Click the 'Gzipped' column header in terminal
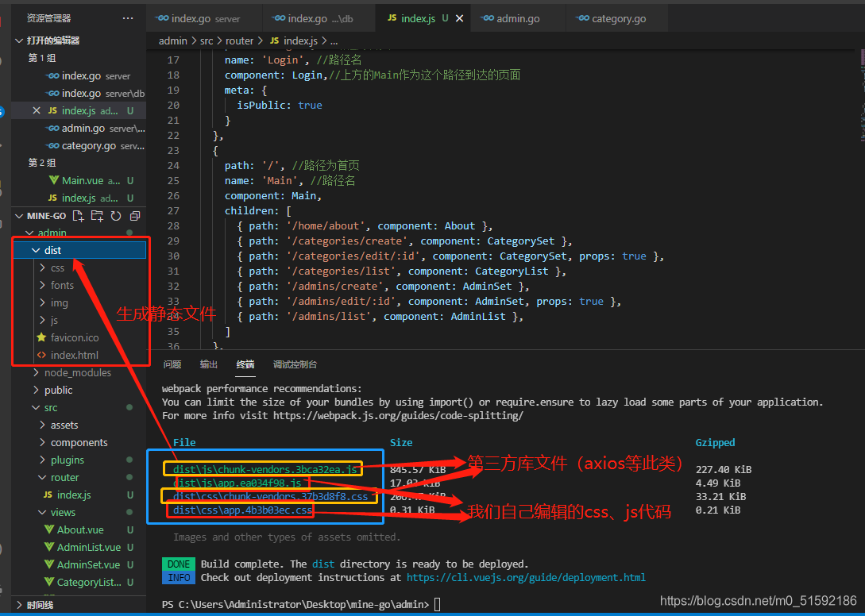Viewport: 865px width, 616px height. click(715, 442)
